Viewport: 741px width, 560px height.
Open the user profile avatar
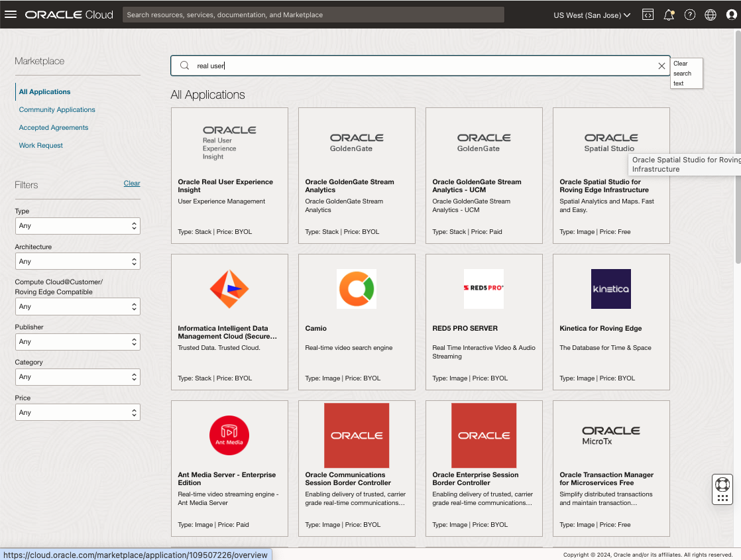click(732, 15)
